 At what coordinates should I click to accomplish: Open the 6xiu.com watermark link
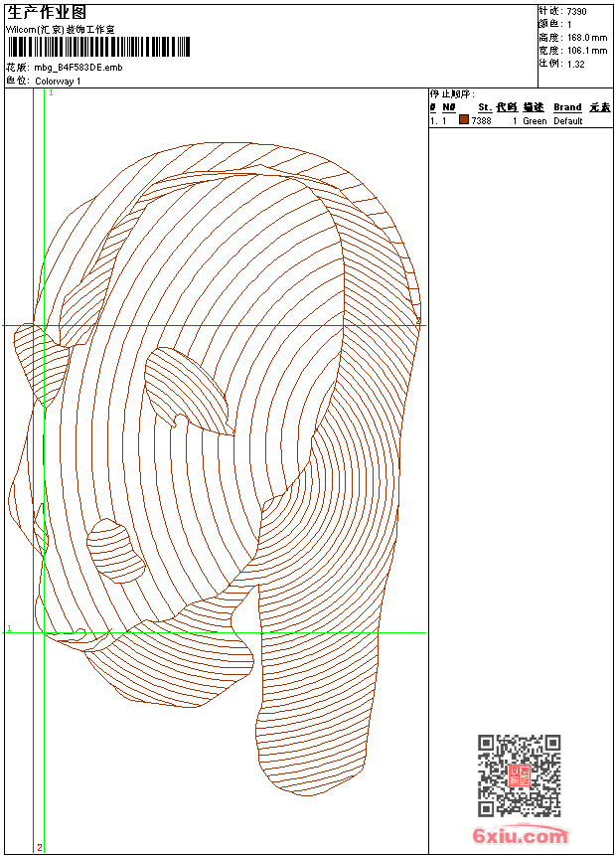(x=520, y=836)
